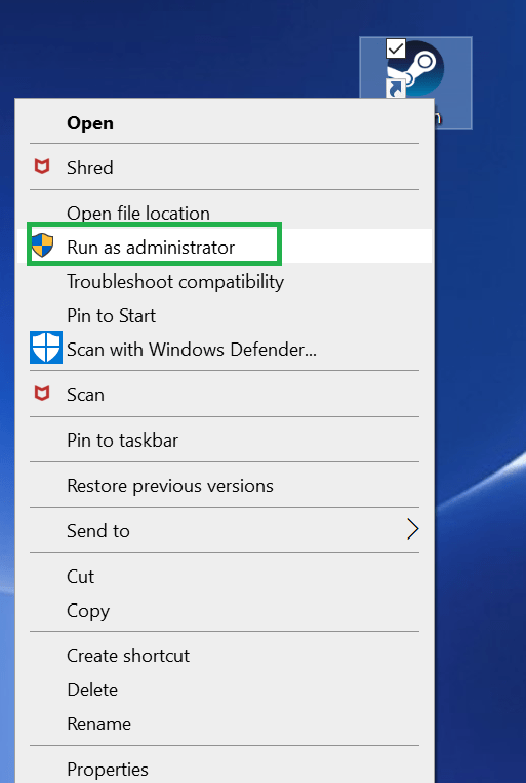
Task: Click the McAfee Shred icon
Action: [42, 166]
